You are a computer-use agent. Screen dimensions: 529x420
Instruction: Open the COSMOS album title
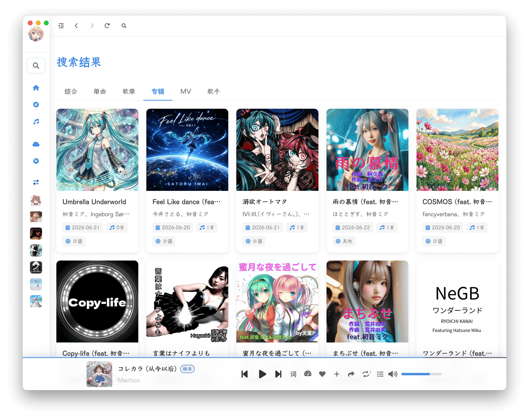tap(457, 202)
